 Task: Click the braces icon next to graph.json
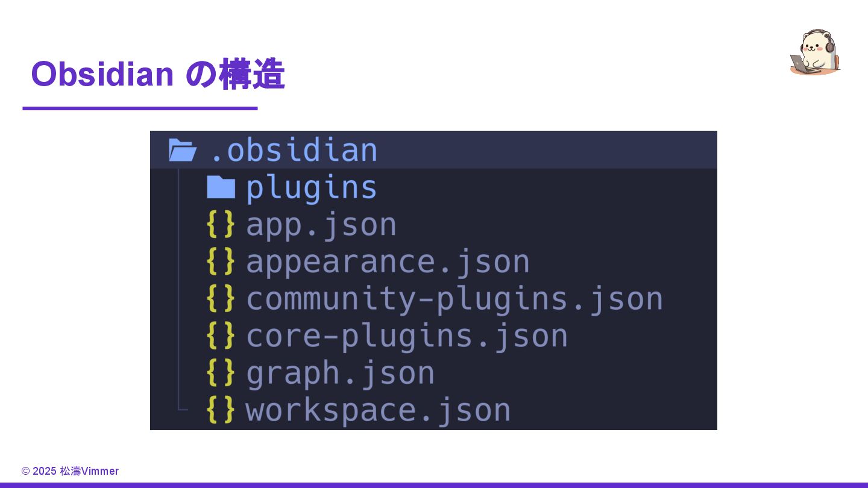[221, 373]
